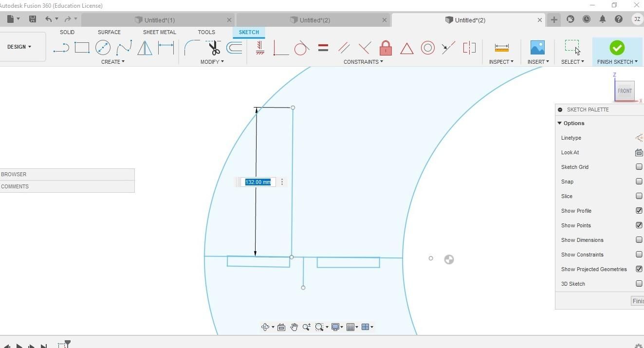Apply Collinear constraint
Image resolution: width=644 pixels, height=348 pixels.
[448, 48]
